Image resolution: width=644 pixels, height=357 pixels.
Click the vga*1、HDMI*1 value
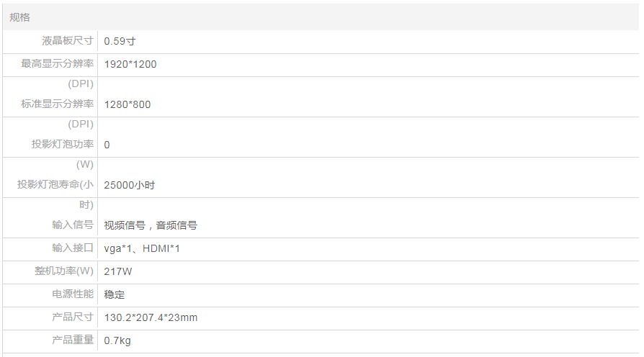point(142,248)
